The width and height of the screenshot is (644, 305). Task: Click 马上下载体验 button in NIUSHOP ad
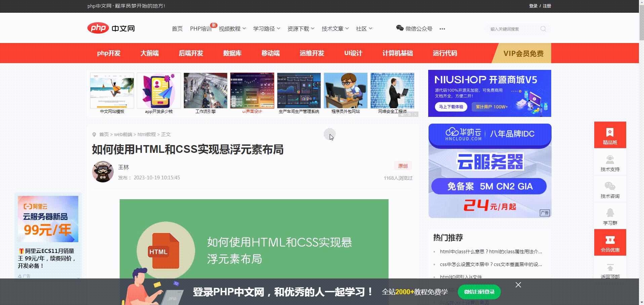click(x=451, y=107)
